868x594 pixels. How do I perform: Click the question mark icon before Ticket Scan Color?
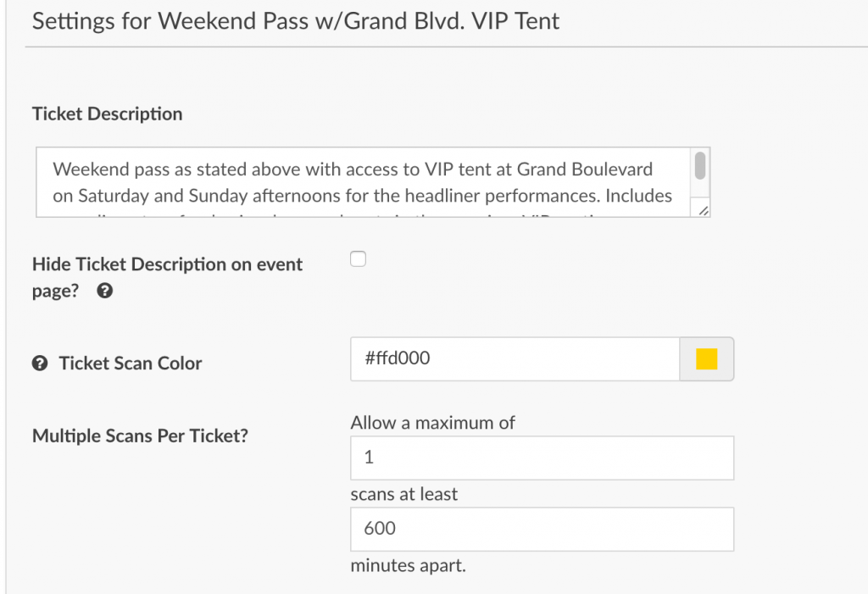click(x=40, y=363)
